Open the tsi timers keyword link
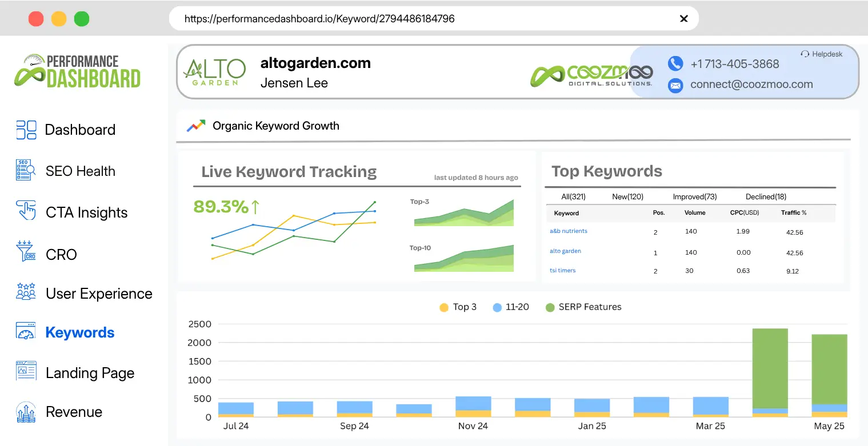 [x=563, y=271]
